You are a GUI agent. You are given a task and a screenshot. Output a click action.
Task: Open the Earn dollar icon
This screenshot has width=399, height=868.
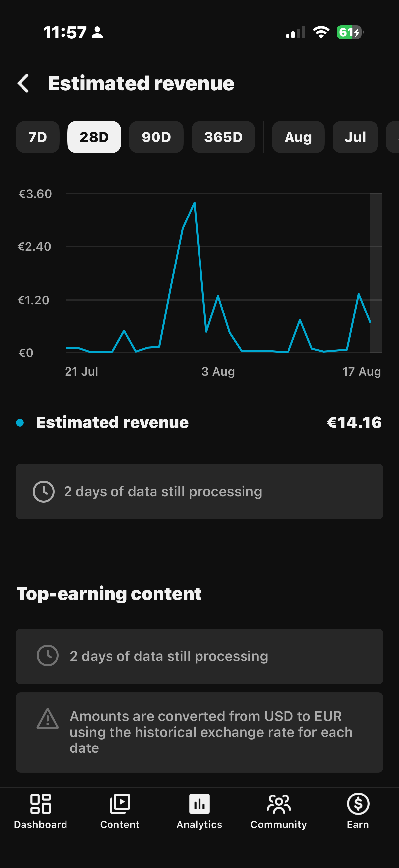[x=358, y=804]
